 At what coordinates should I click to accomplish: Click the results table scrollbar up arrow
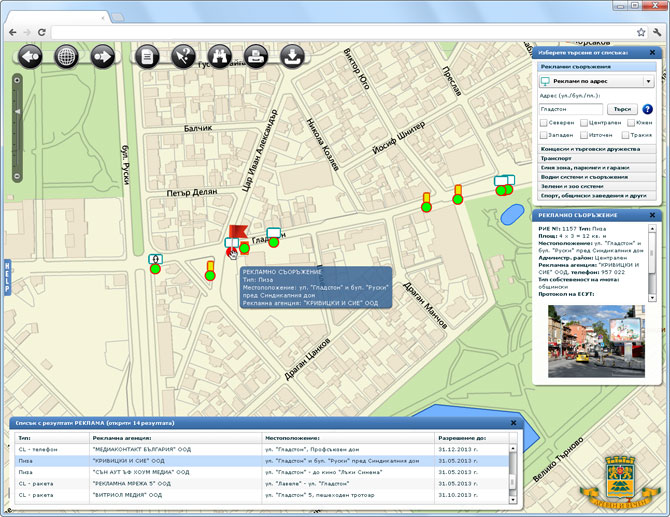pos(513,449)
